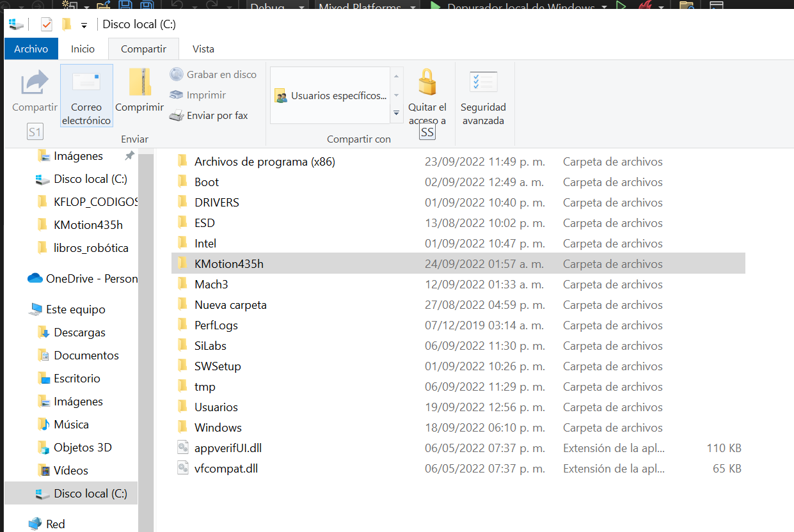Open the Archivo menu tab
794x532 pixels.
pyautogui.click(x=31, y=49)
